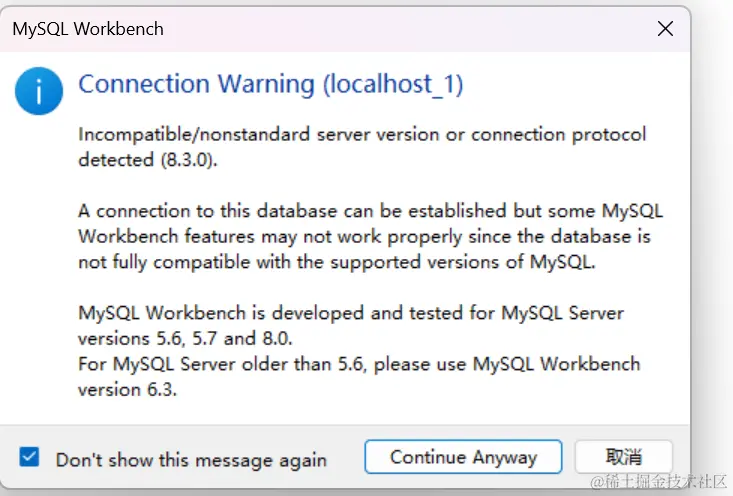Click the "version 6.3." text

point(127,389)
